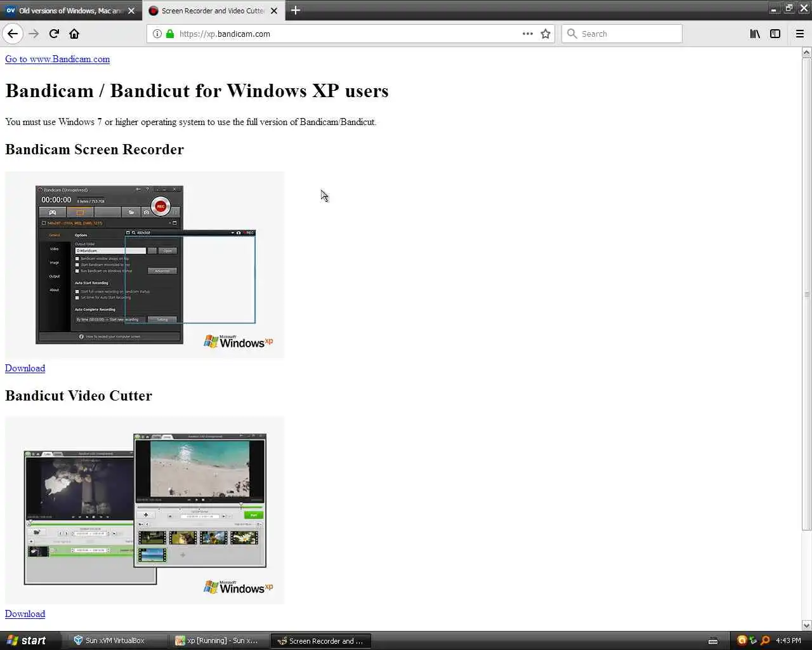Click the 4:43 PM taskbar clock
The image size is (812, 650).
789,640
